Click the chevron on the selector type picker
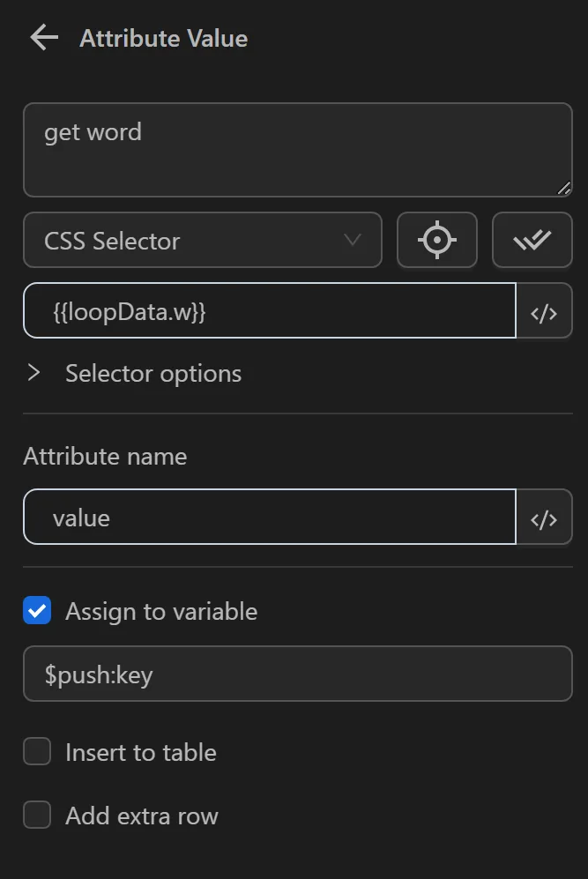The height and width of the screenshot is (879, 588). pos(353,240)
